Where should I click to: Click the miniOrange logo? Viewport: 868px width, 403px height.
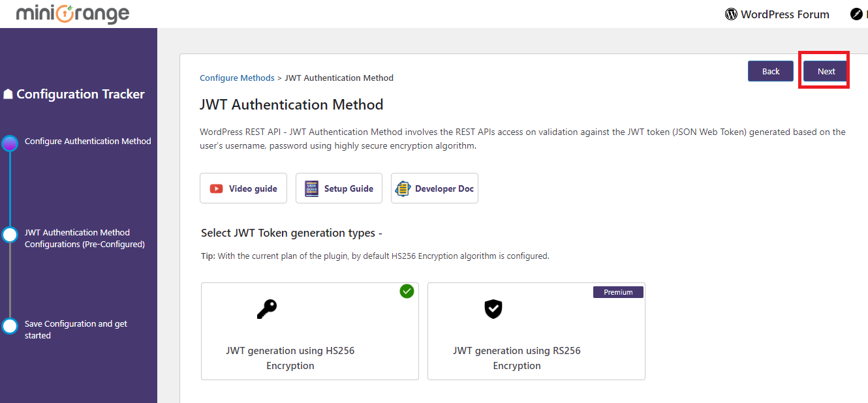pos(72,14)
